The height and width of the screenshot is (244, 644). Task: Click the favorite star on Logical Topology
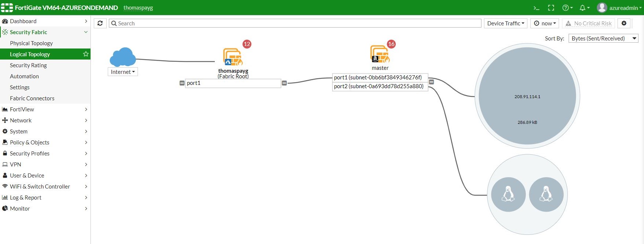[86, 54]
